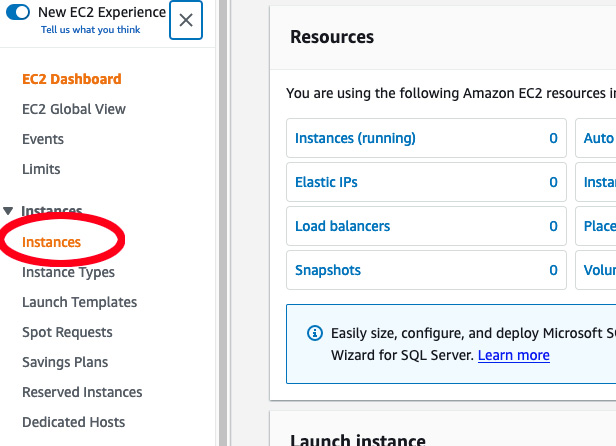Open Dedicated Hosts page
This screenshot has width=616, height=446.
pos(74,422)
